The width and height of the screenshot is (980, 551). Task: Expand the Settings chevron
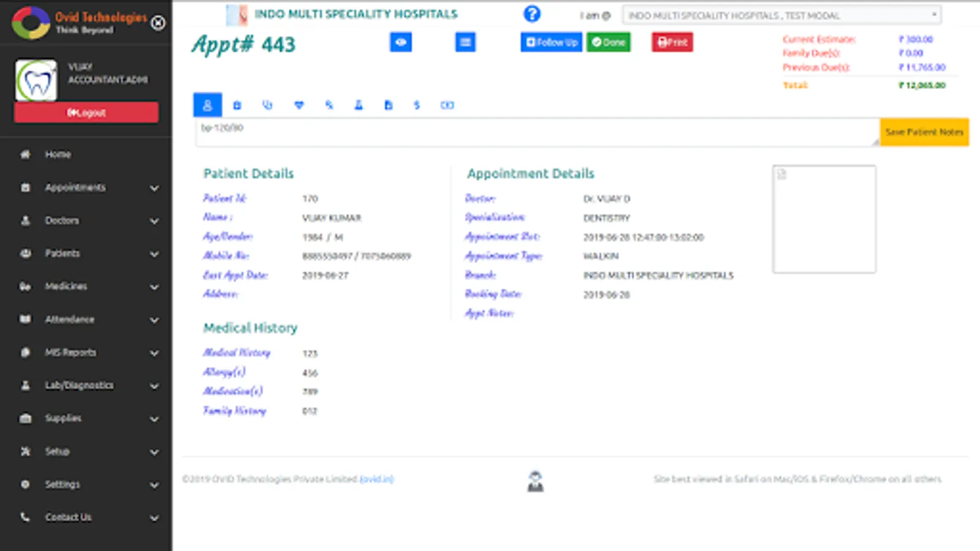154,485
